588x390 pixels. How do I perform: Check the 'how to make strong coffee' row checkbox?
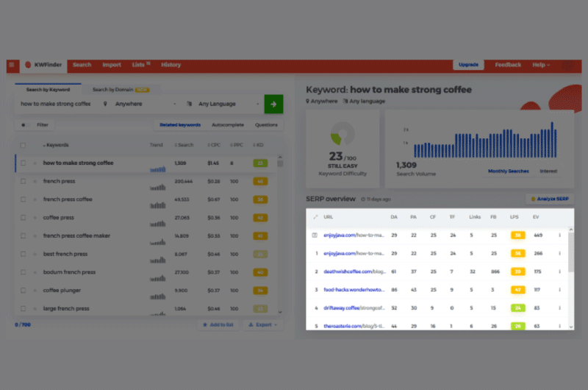24,163
